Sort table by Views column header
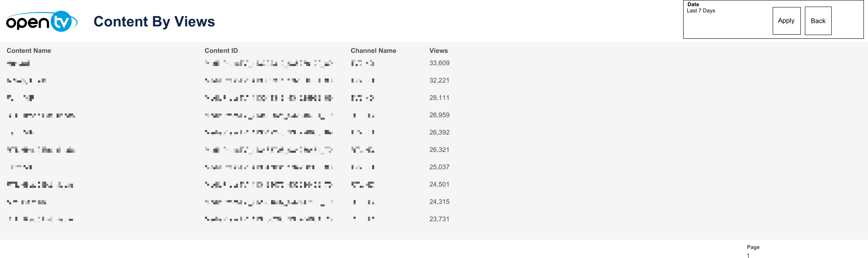The height and width of the screenshot is (258, 868). [438, 51]
